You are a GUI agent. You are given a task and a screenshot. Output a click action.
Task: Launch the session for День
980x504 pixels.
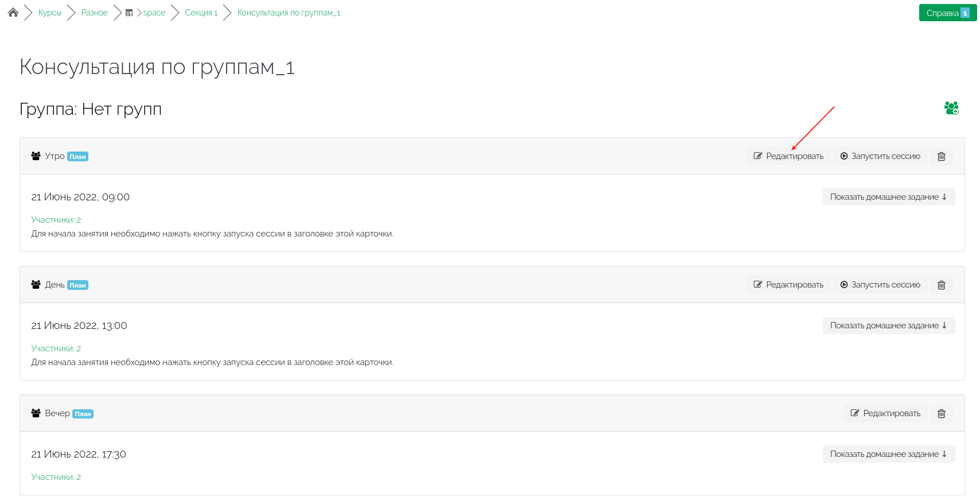tap(880, 285)
